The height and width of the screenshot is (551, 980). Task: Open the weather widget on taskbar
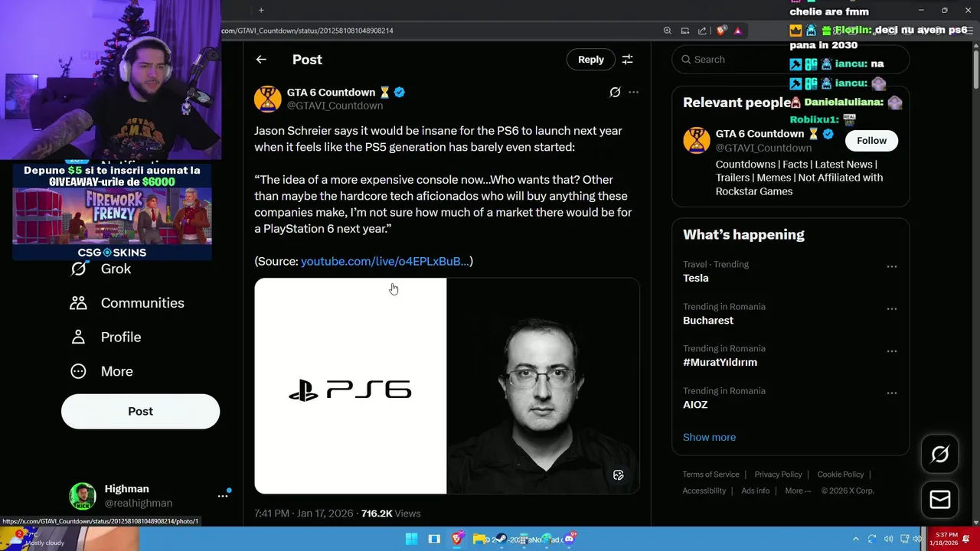[x=37, y=539]
